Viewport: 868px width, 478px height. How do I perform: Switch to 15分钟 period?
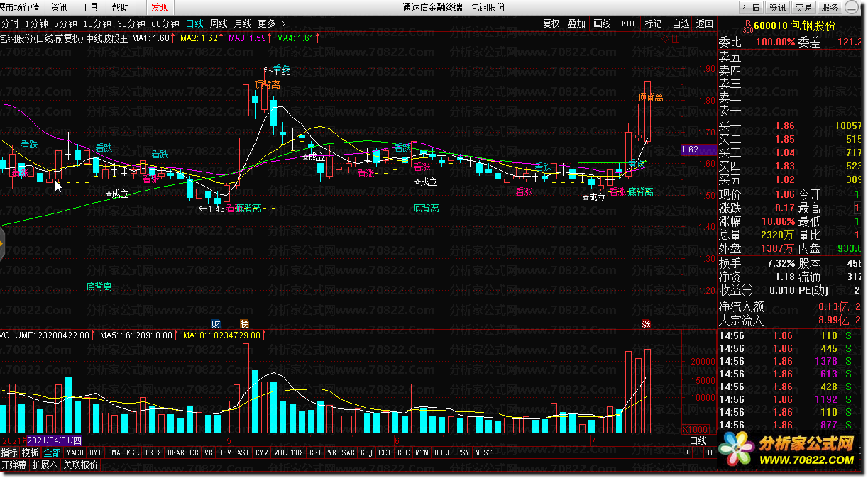(98, 23)
